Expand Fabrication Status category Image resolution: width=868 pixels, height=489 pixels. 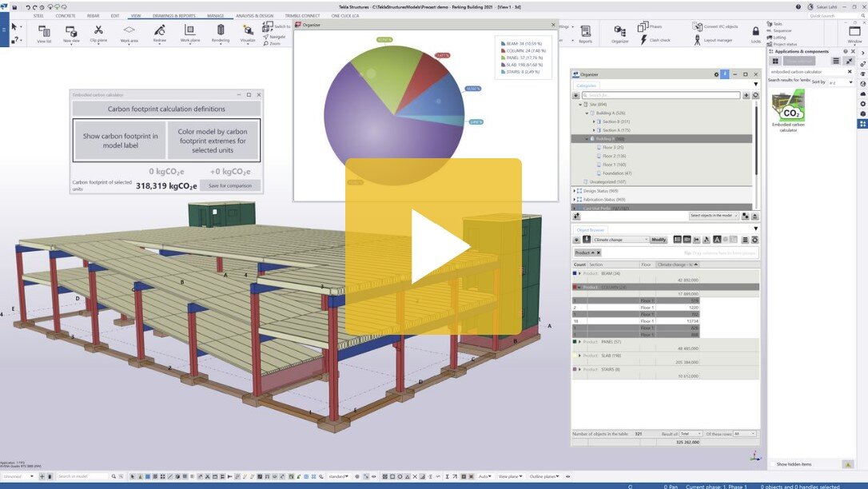pos(574,200)
